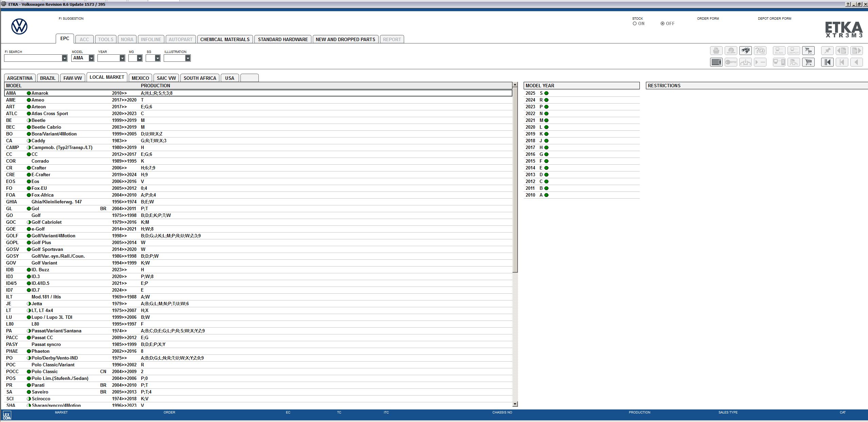Select the Arteon model row
The width and height of the screenshot is (868, 422).
pos(258,107)
